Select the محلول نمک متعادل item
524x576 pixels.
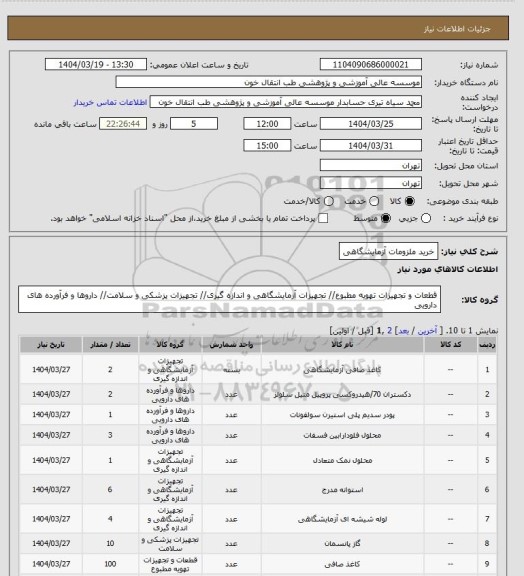[342, 460]
